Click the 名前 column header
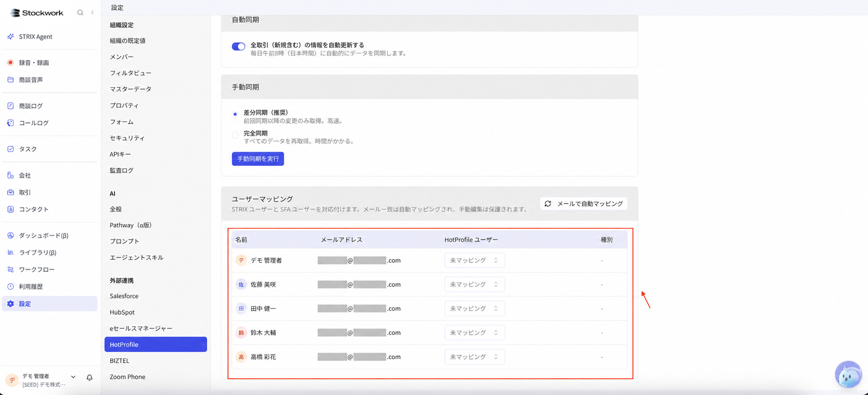 241,240
